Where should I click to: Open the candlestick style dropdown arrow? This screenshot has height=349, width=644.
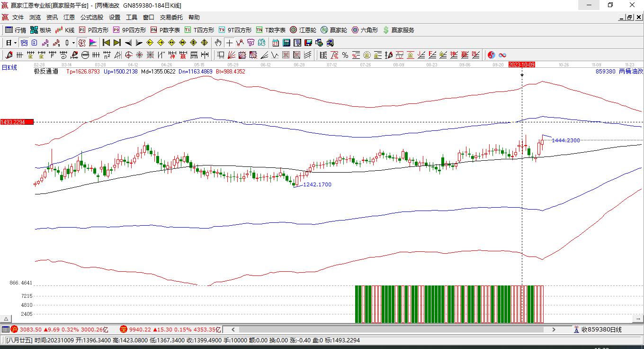[x=73, y=43]
